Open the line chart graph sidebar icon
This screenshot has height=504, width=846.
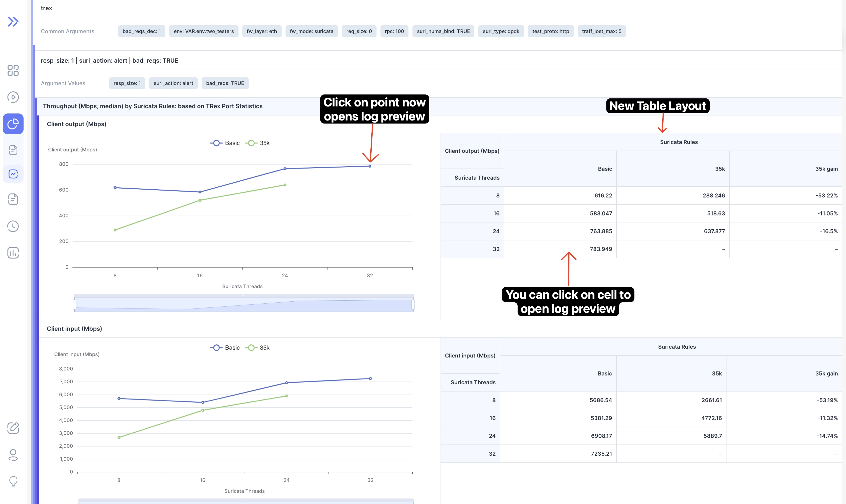[13, 174]
